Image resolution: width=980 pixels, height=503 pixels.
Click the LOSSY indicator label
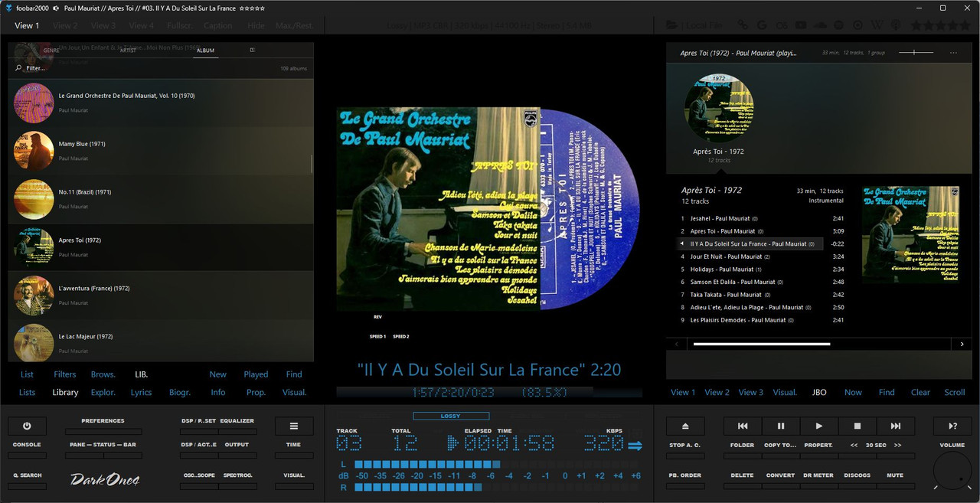pos(451,416)
